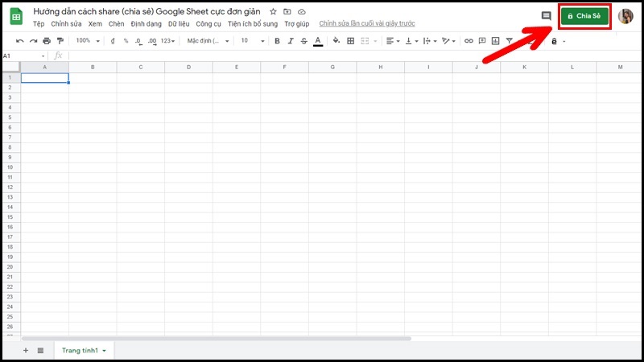
Task: Open the last edit history link
Action: tap(361, 24)
